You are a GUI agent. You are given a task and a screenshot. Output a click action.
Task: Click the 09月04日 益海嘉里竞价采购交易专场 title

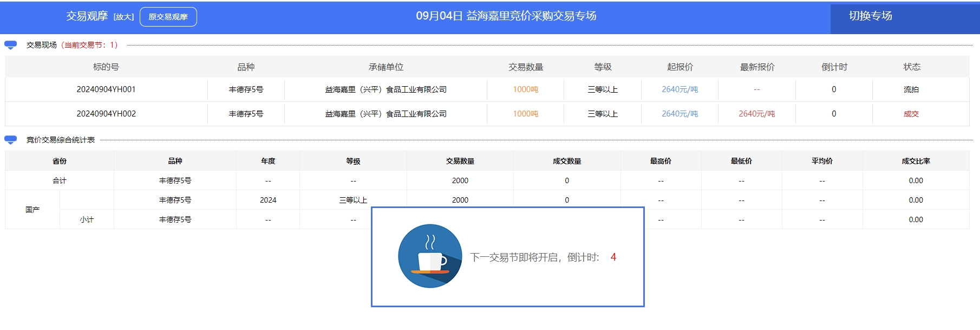point(506,16)
